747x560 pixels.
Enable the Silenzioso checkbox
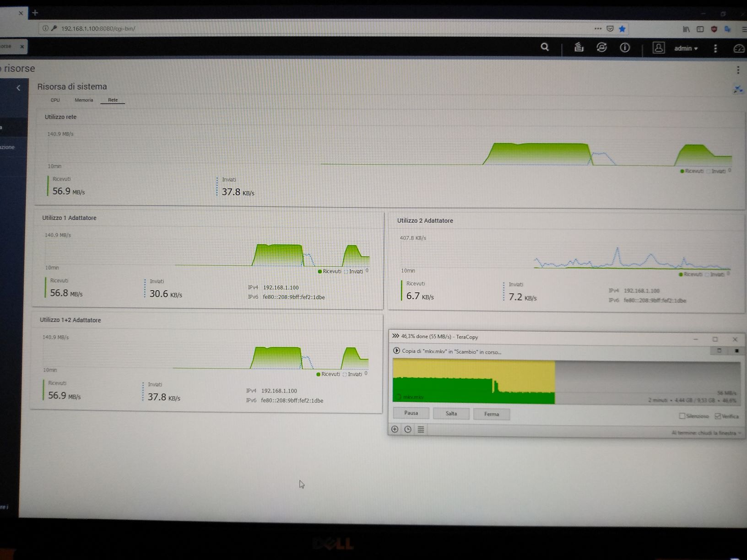point(682,416)
